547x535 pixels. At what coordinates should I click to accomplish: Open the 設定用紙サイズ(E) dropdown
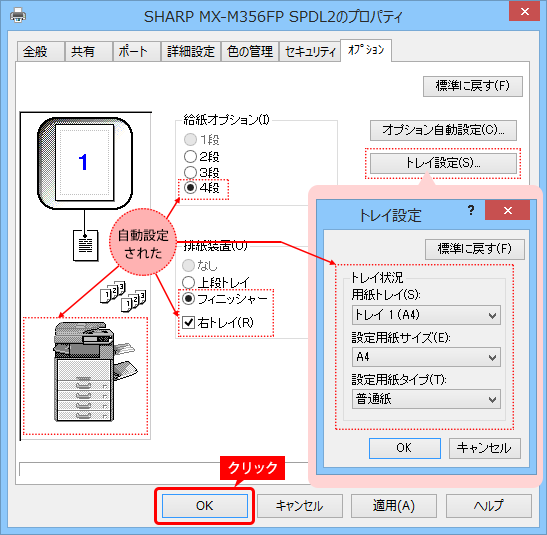point(426,357)
